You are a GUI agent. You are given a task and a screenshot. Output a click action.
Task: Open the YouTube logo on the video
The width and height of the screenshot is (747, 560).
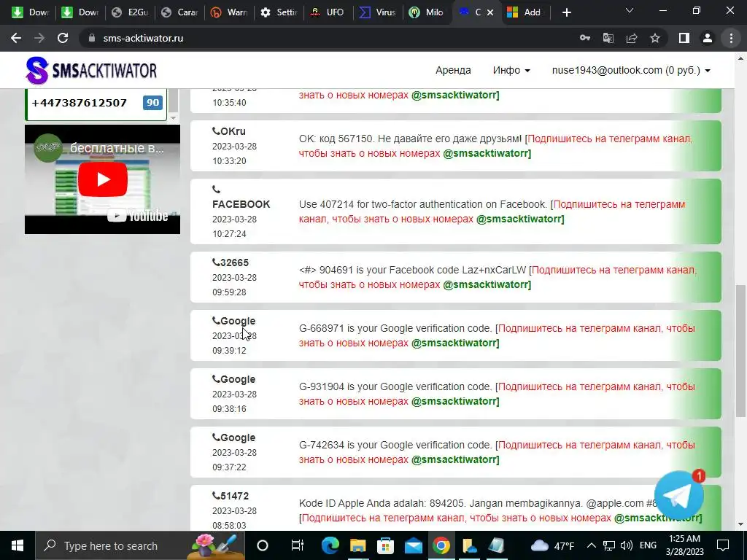(138, 216)
